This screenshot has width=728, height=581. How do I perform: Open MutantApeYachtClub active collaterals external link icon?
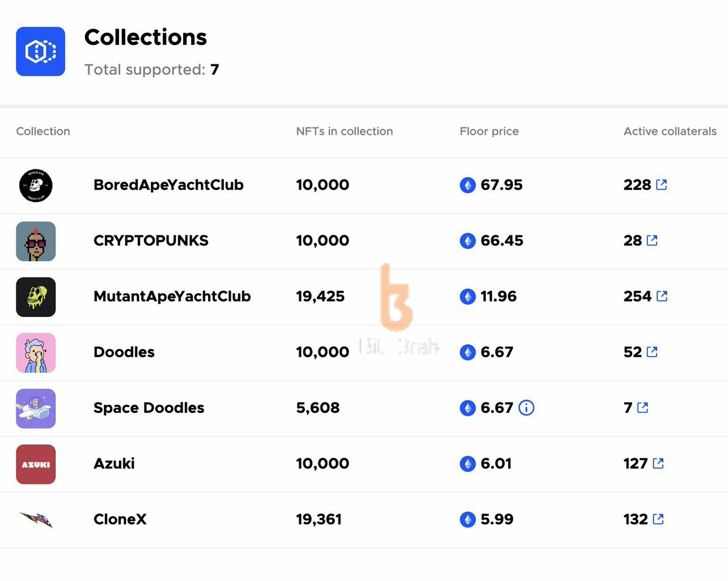662,296
